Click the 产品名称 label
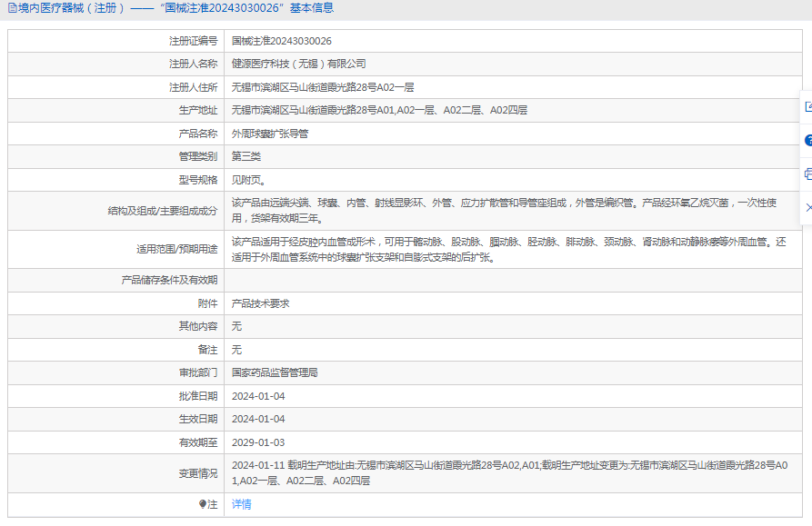 click(198, 134)
